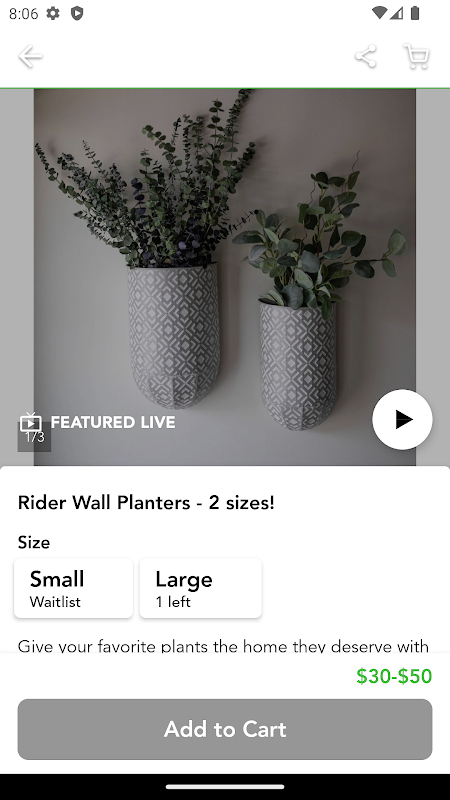Tap the $30-$50 price text
The height and width of the screenshot is (800, 450).
394,676
